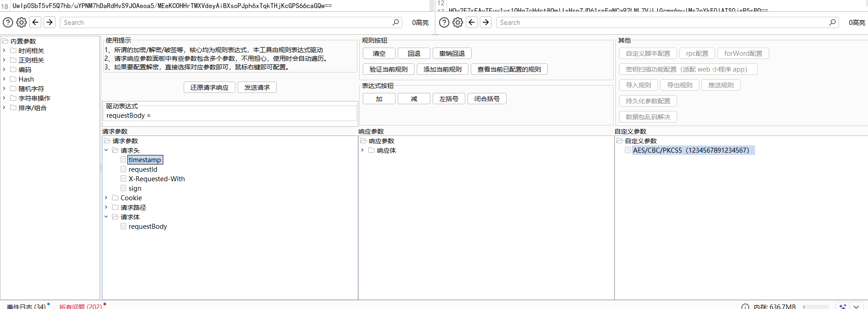Click the 自定义参数 root folder icon
Image resolution: width=868 pixels, height=309 pixels.
[x=620, y=141]
